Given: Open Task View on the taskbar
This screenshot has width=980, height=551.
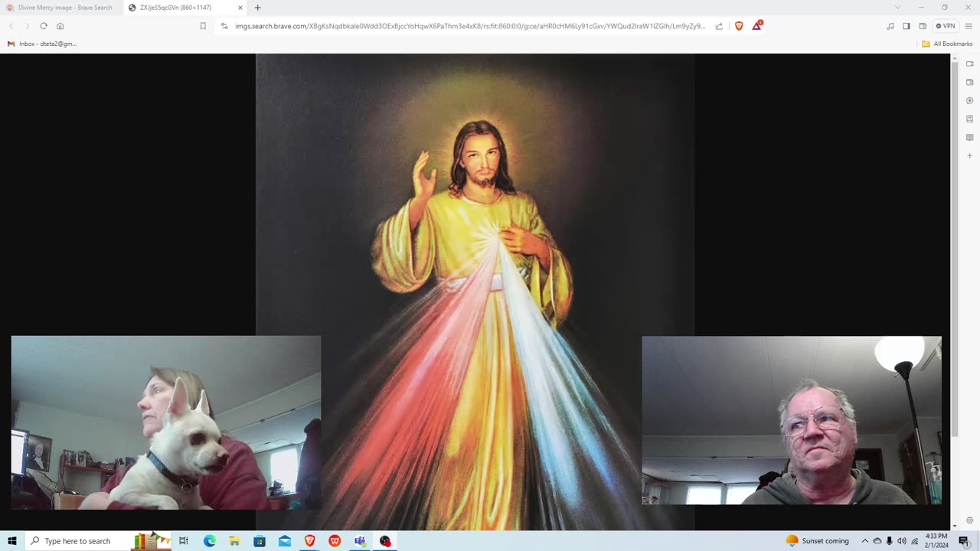Looking at the screenshot, I should coord(184,541).
